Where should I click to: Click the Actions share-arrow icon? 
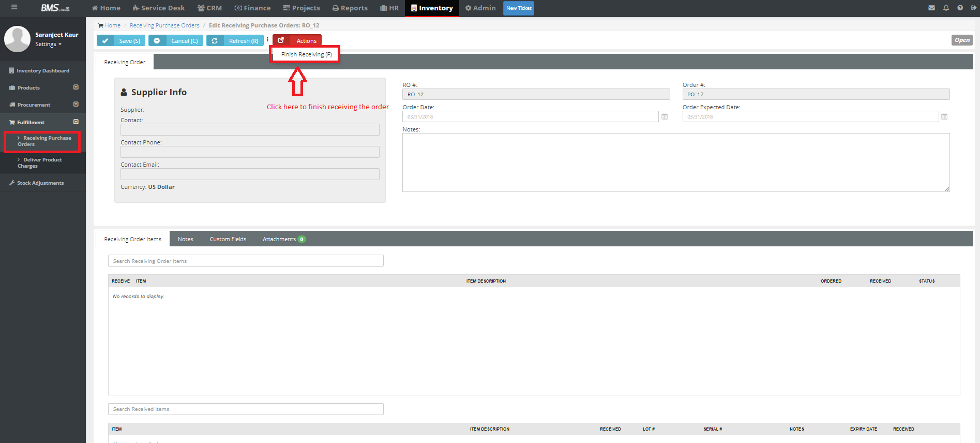coord(281,40)
